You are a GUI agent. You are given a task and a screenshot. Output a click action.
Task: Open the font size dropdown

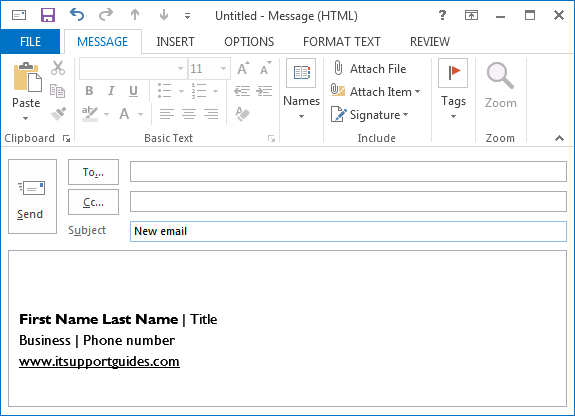(x=223, y=69)
